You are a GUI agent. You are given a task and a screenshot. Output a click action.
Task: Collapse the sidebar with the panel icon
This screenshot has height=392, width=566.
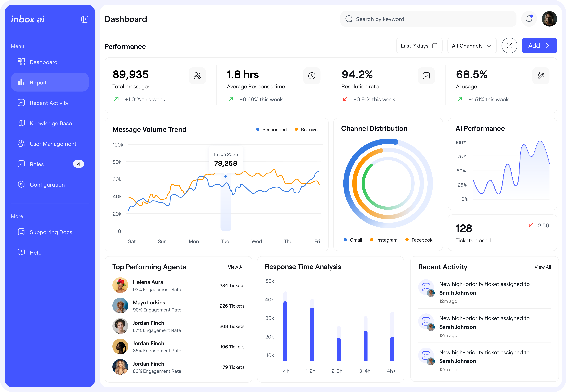coord(85,19)
